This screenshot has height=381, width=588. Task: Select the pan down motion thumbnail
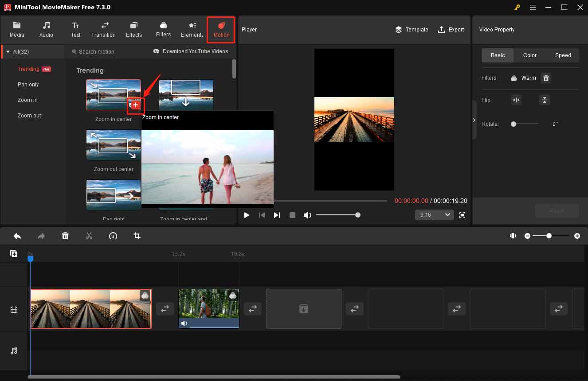coord(186,95)
